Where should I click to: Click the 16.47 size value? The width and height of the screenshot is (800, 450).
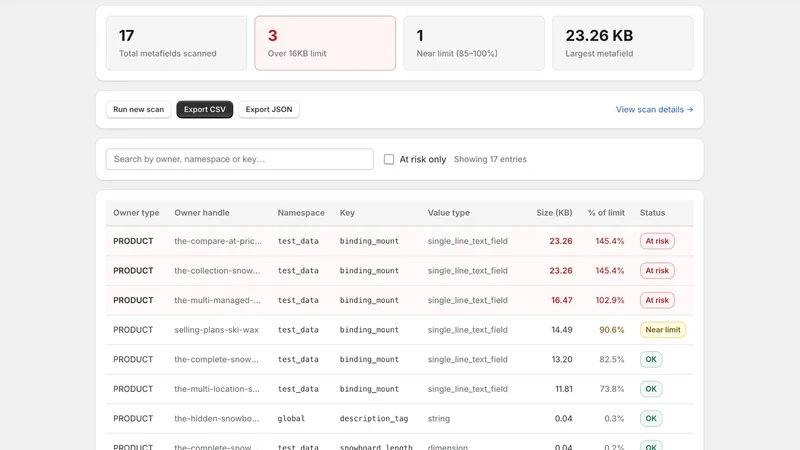click(x=561, y=300)
